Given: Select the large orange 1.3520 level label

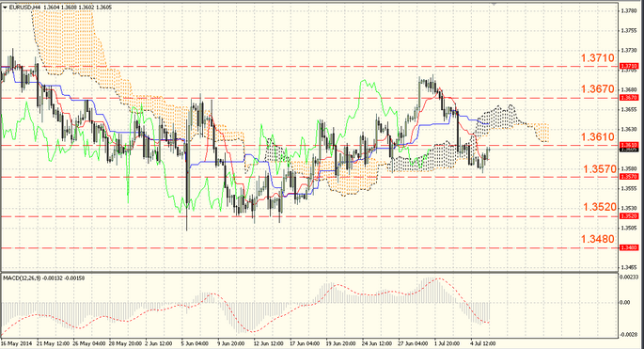Looking at the screenshot, I should (600, 207).
